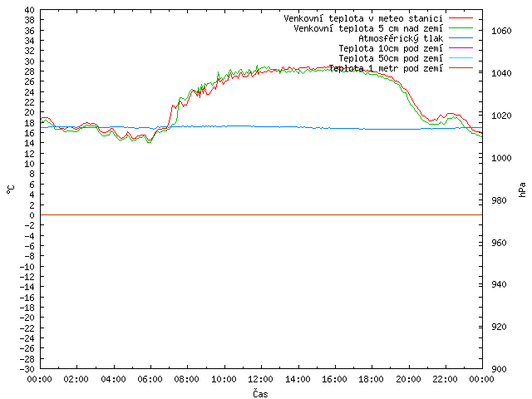Click the 'hPa' right axis title

(522, 190)
